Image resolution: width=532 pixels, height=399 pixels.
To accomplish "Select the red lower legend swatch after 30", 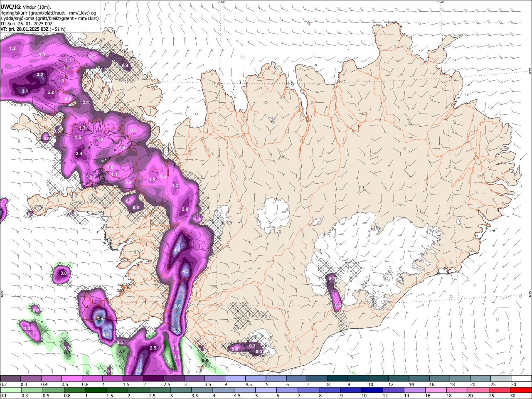I will tap(520, 390).
